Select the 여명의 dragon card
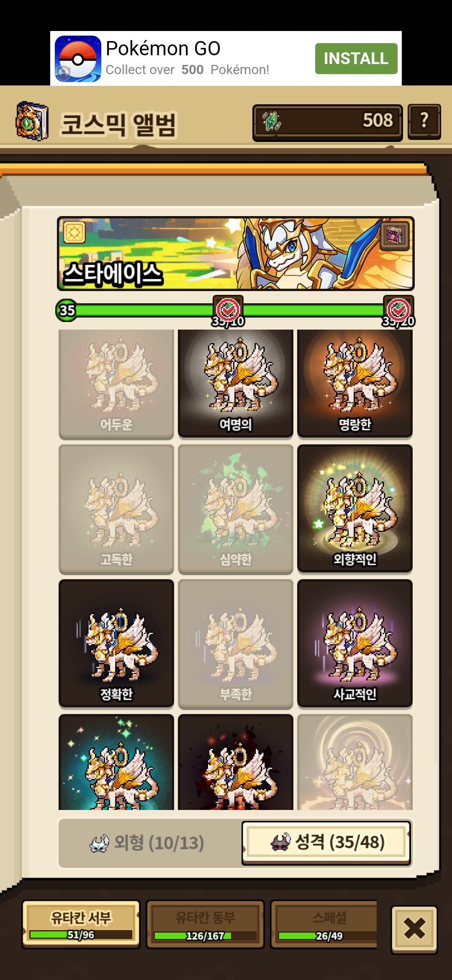452x980 pixels. pyautogui.click(x=236, y=383)
